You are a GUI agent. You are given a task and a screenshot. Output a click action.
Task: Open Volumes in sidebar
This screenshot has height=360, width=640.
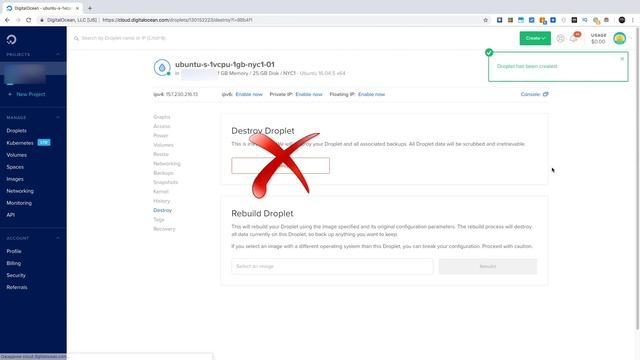(x=16, y=155)
